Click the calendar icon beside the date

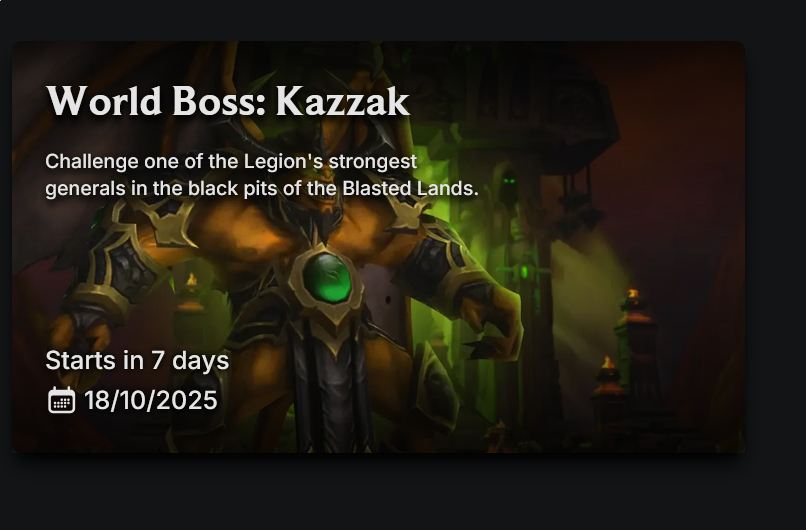click(x=62, y=400)
